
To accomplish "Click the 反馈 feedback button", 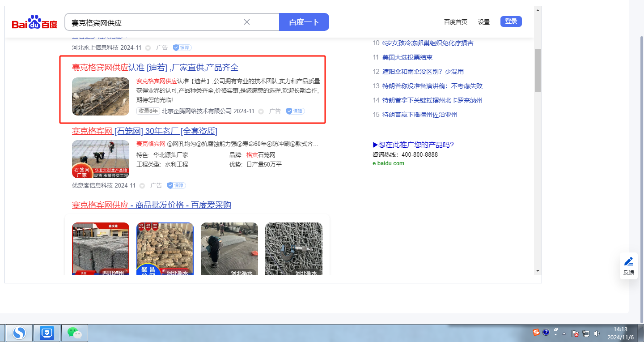I will point(628,266).
